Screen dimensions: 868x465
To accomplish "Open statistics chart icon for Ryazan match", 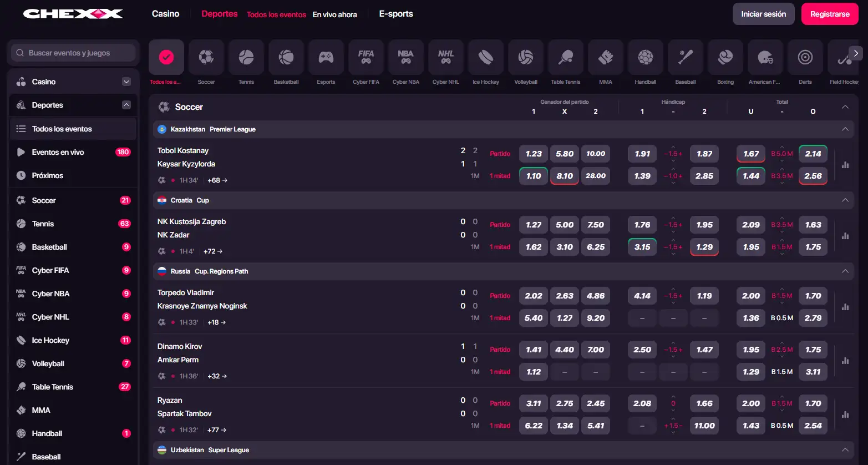I will coord(845,415).
